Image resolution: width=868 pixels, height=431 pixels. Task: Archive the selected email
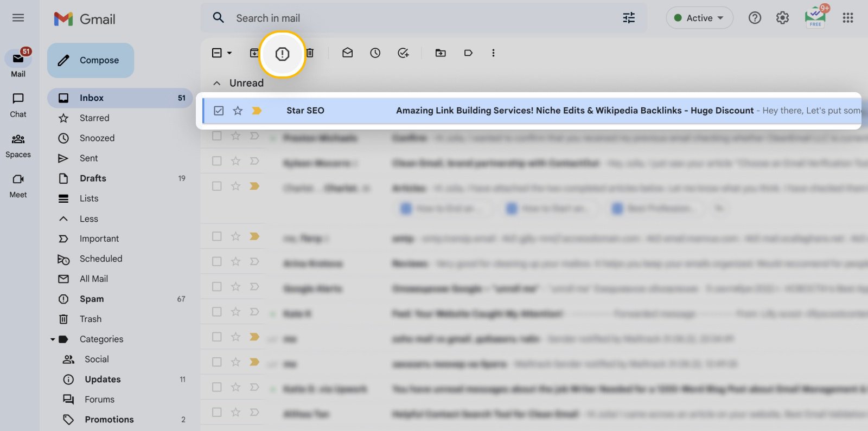pos(253,53)
